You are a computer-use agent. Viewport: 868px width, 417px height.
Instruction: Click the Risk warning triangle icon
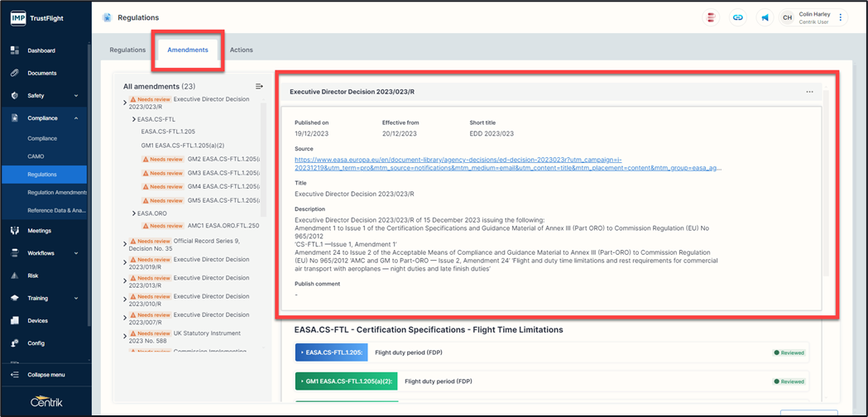pyautogui.click(x=15, y=276)
